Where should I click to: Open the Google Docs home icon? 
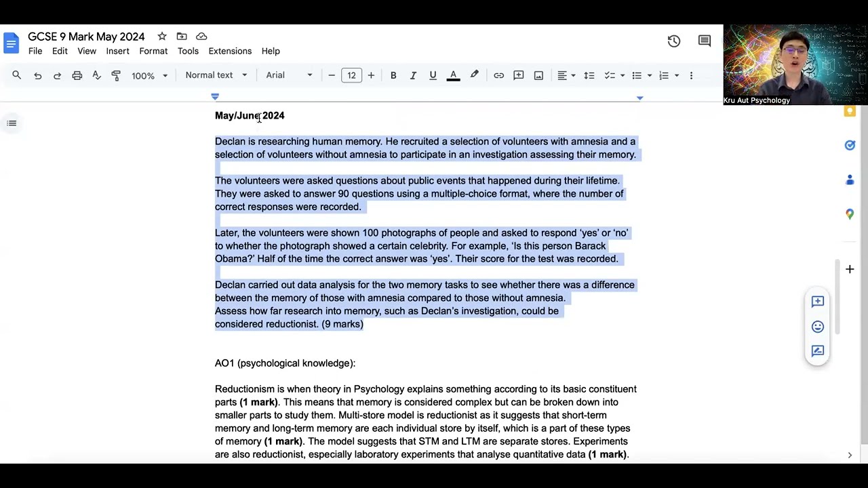point(12,43)
